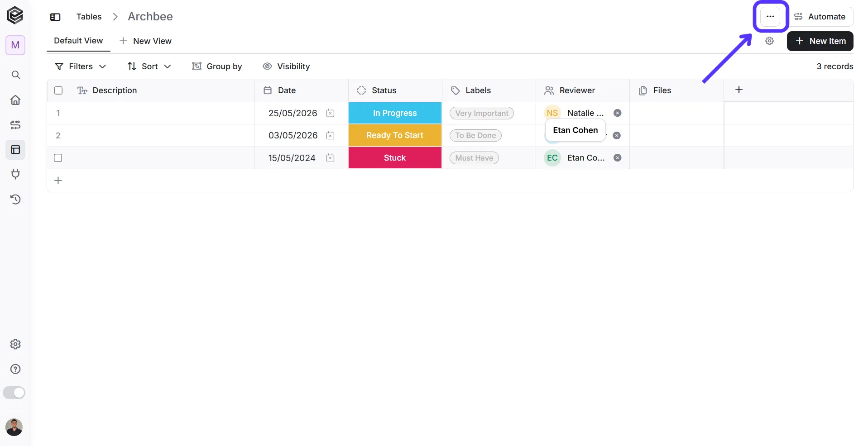Tick the select-all header checkbox
The height and width of the screenshot is (446, 868).
(58, 90)
